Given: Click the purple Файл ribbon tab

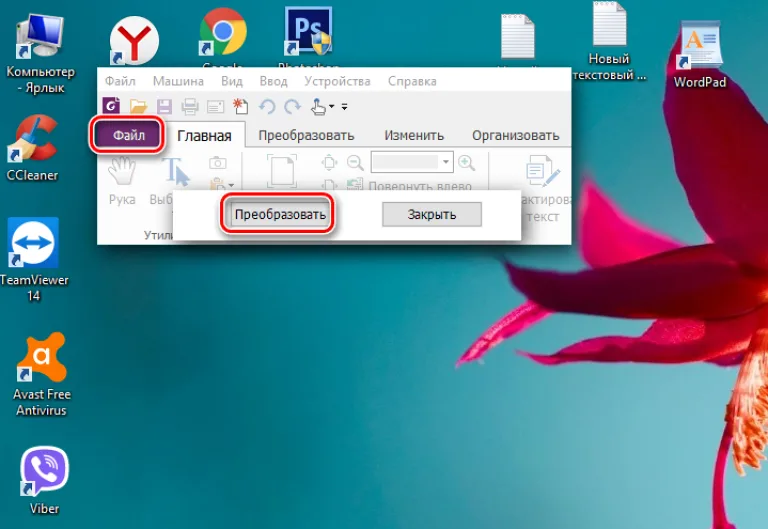Looking at the screenshot, I should tap(127, 135).
